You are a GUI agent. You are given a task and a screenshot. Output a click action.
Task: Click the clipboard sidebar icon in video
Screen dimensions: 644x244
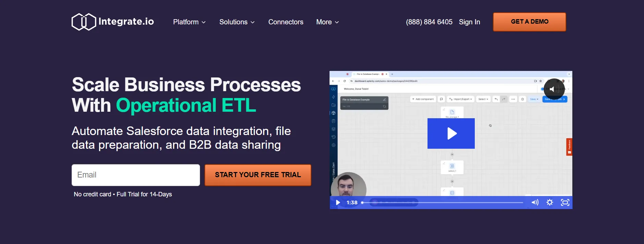click(333, 121)
